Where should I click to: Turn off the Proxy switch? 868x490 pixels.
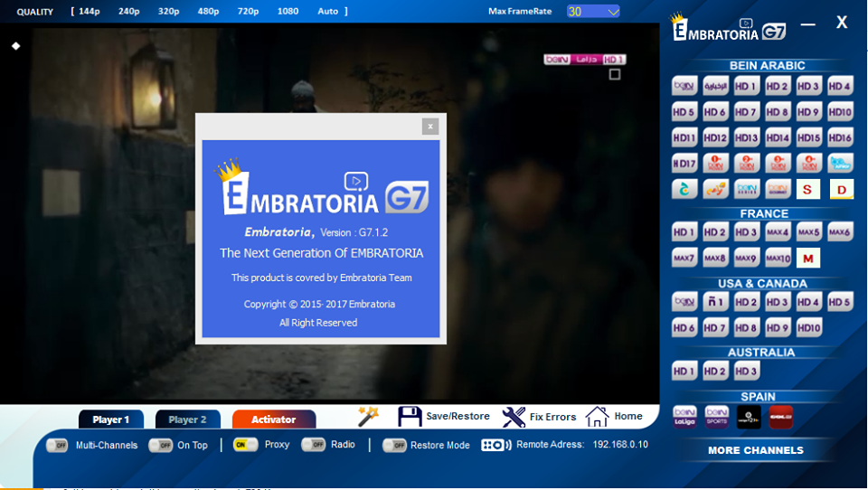[245, 445]
